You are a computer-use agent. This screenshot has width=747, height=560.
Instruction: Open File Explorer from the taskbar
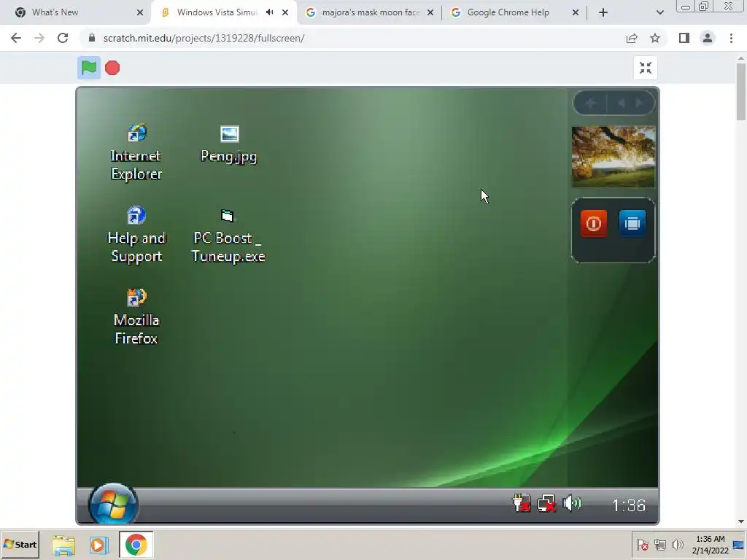click(63, 545)
